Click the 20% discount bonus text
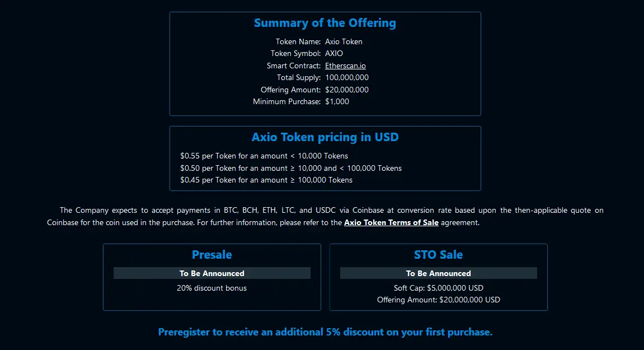Viewport: 644px width, 350px height. 212,288
